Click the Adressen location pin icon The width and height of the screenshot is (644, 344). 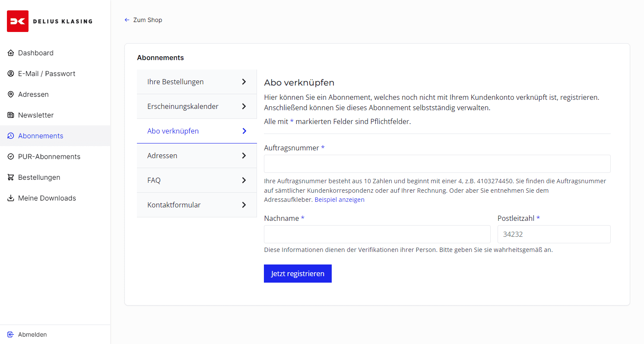click(x=11, y=95)
